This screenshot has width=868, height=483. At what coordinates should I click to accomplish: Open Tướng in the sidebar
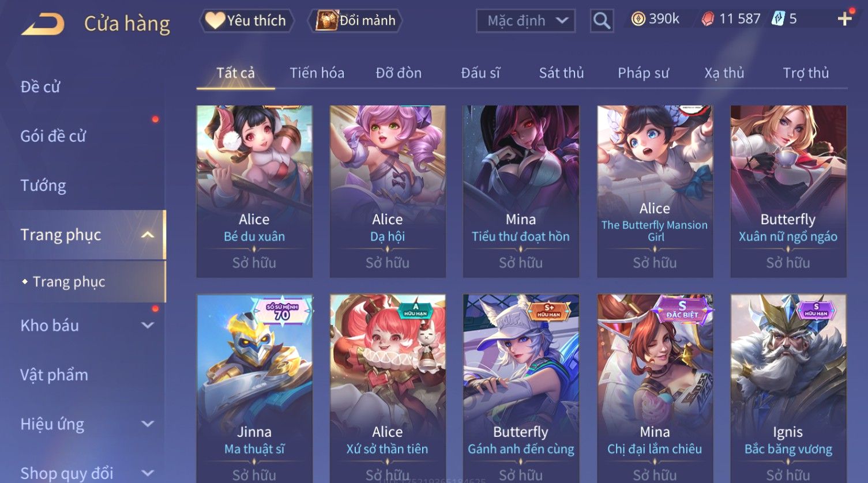point(43,185)
